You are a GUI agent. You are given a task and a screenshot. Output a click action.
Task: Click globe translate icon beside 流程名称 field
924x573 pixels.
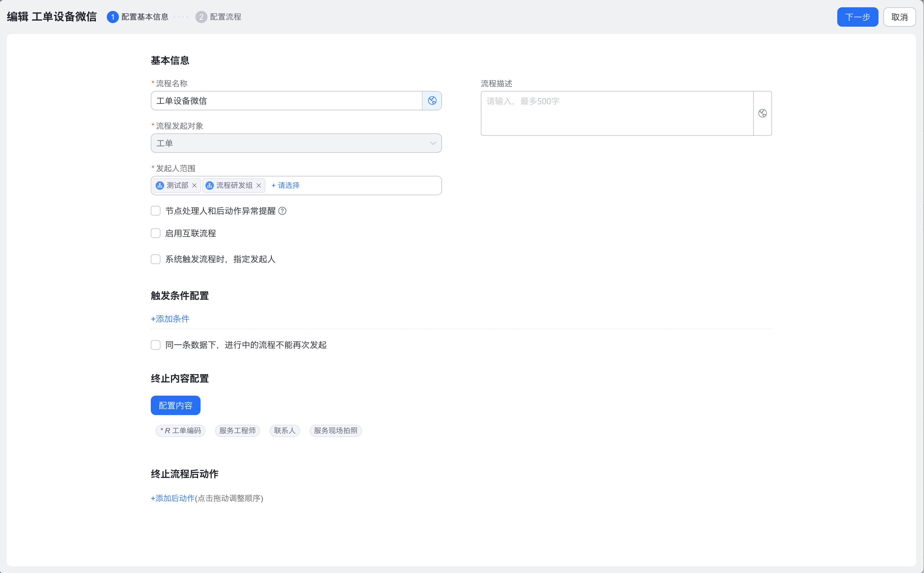tap(432, 100)
